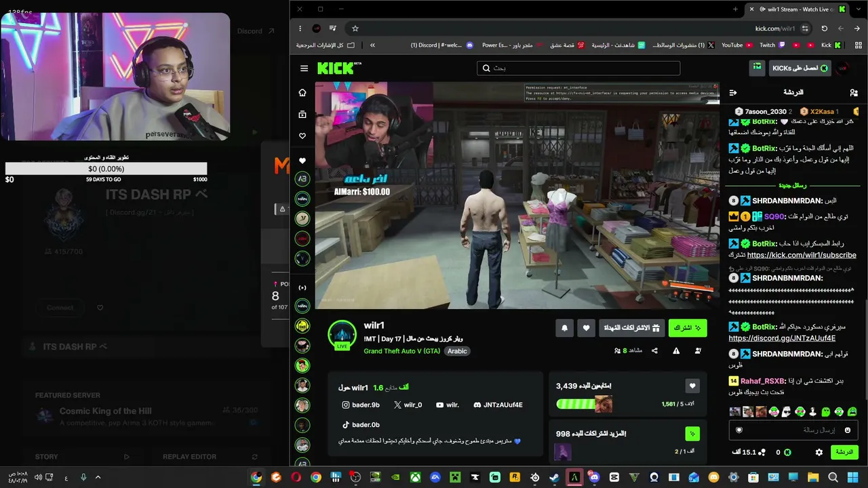The height and width of the screenshot is (488, 868).
Task: Open the wilr. YouTube channel link
Action: click(448, 405)
